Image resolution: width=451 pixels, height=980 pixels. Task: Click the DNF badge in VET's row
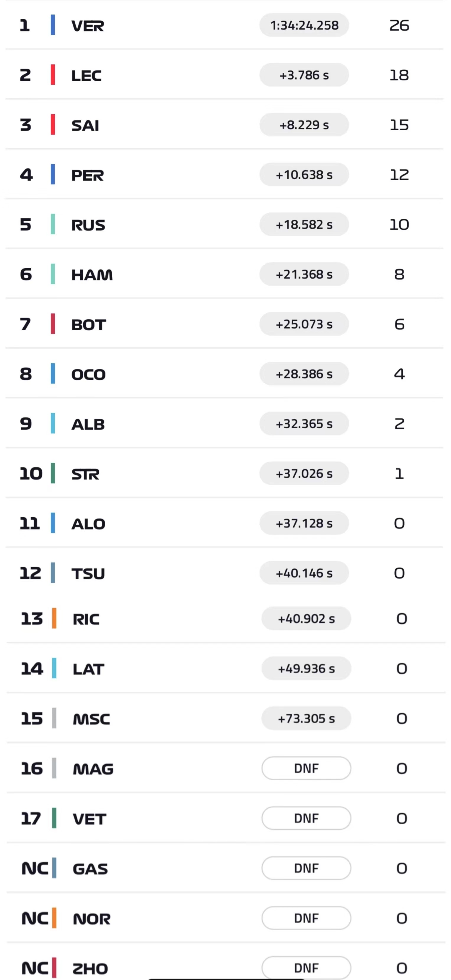pos(306,818)
